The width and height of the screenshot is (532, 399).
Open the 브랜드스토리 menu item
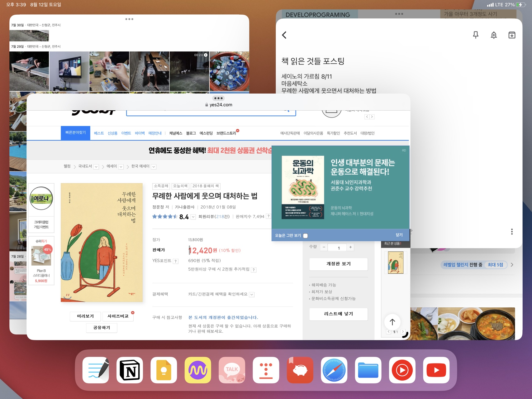point(226,133)
